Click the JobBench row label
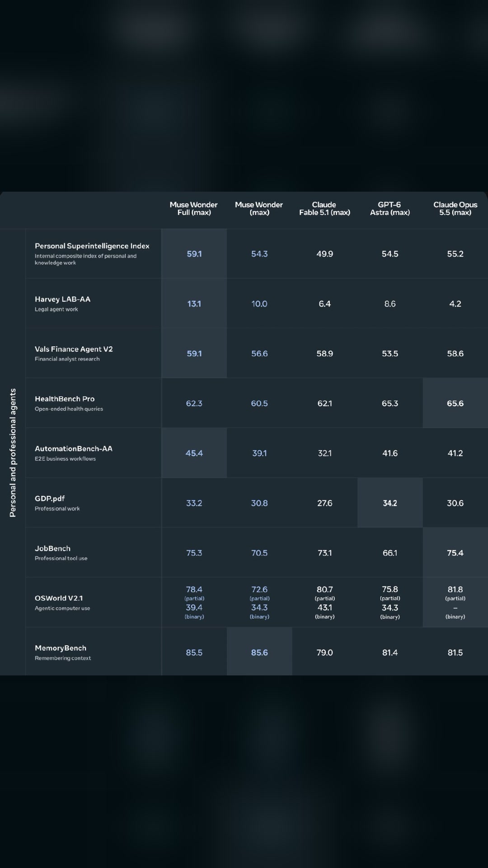Screen dimensions: 488x868 [52, 548]
